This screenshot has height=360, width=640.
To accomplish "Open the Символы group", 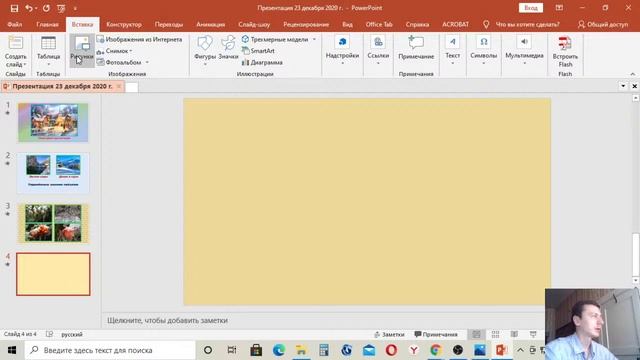I will click(x=483, y=50).
